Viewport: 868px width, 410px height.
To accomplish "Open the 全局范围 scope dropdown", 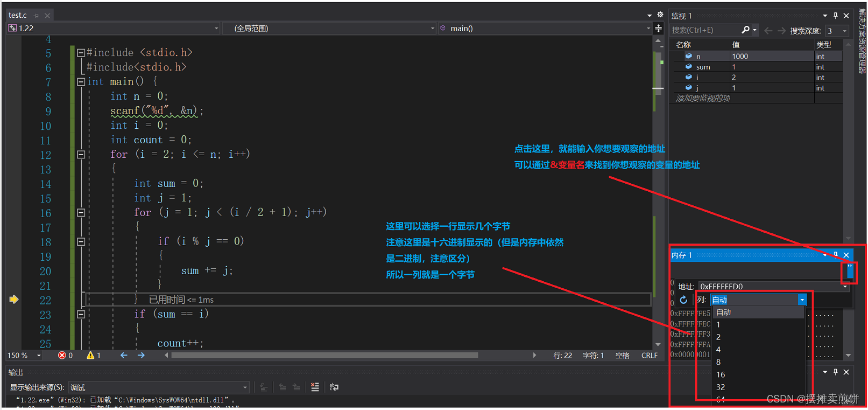I will pos(329,28).
